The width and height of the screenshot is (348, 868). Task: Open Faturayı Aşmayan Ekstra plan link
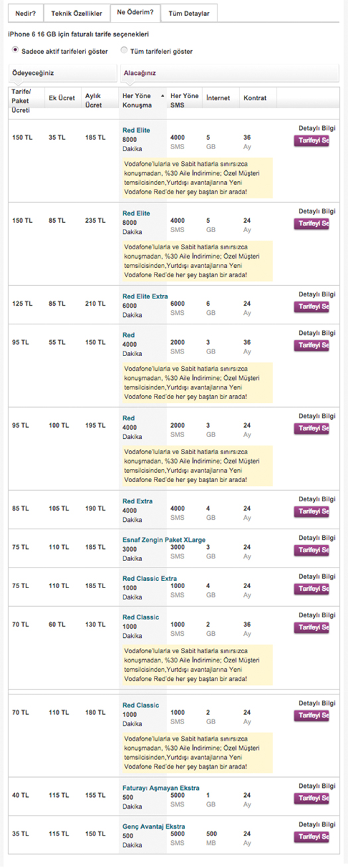[x=161, y=788]
